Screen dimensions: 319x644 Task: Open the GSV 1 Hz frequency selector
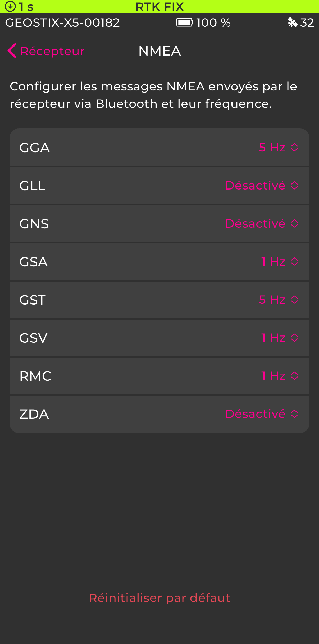[279, 338]
